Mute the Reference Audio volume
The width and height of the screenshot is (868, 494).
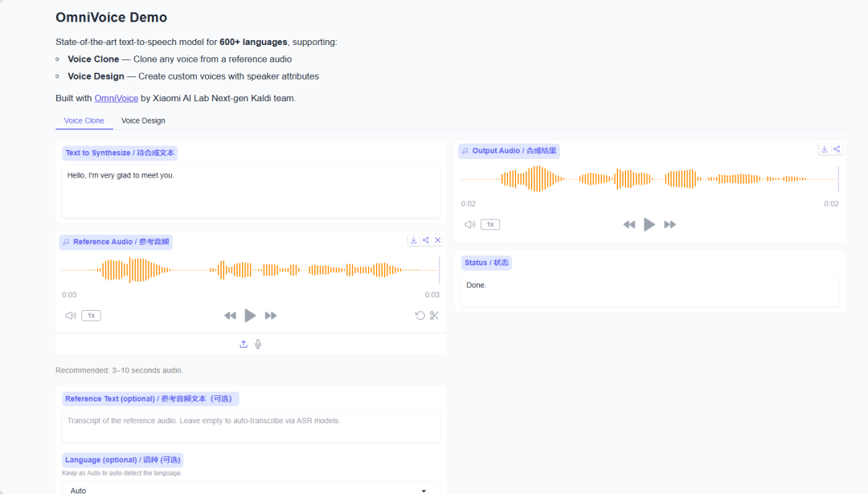(x=70, y=316)
